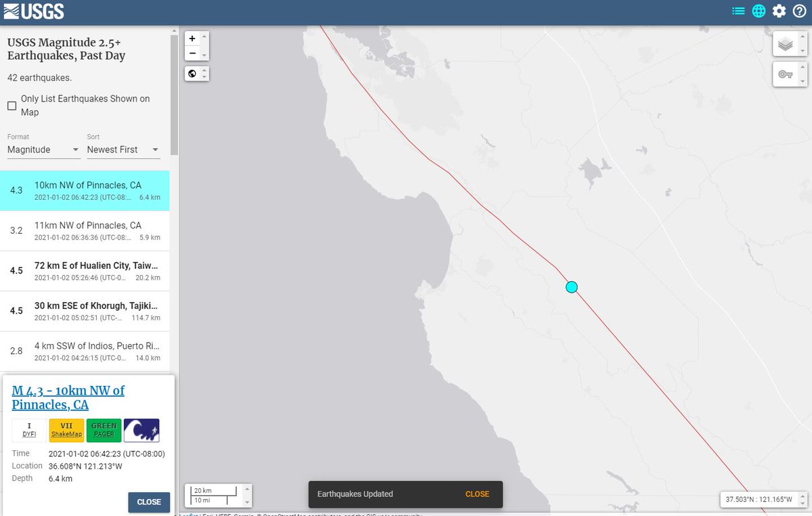This screenshot has width=812, height=516.
Task: Open the Format Magnitude dropdown
Action: tap(44, 150)
